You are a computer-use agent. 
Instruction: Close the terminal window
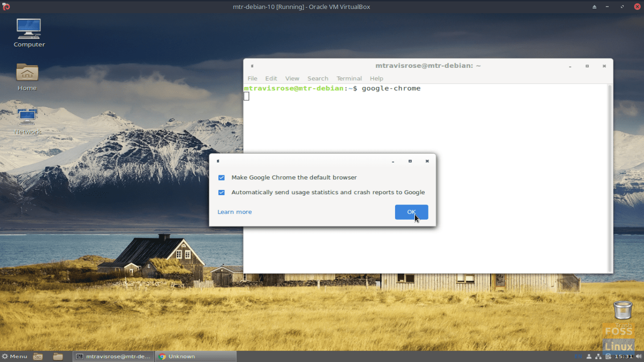pos(604,66)
